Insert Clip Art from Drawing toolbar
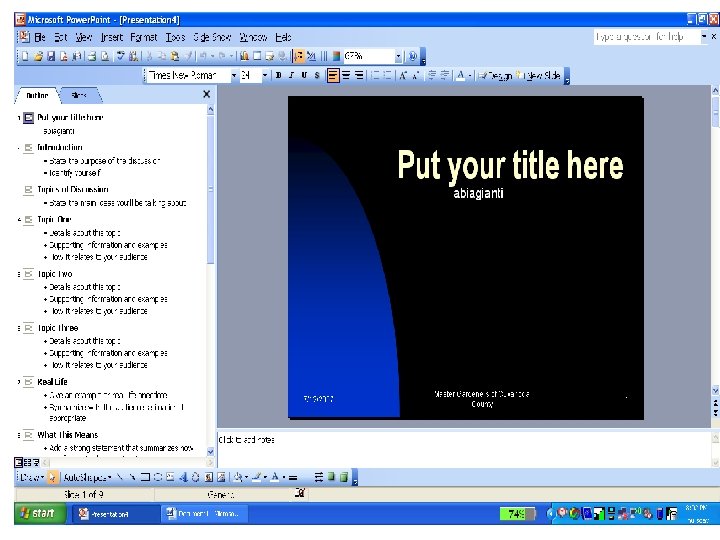 click(208, 477)
